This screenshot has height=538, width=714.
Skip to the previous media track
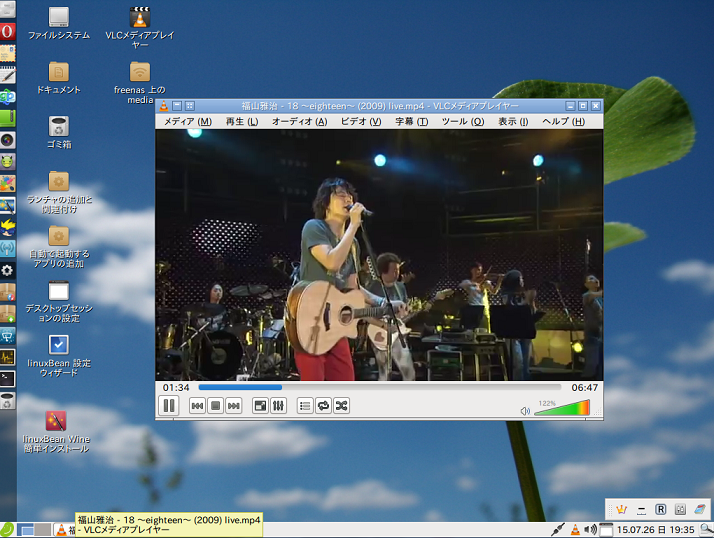197,405
